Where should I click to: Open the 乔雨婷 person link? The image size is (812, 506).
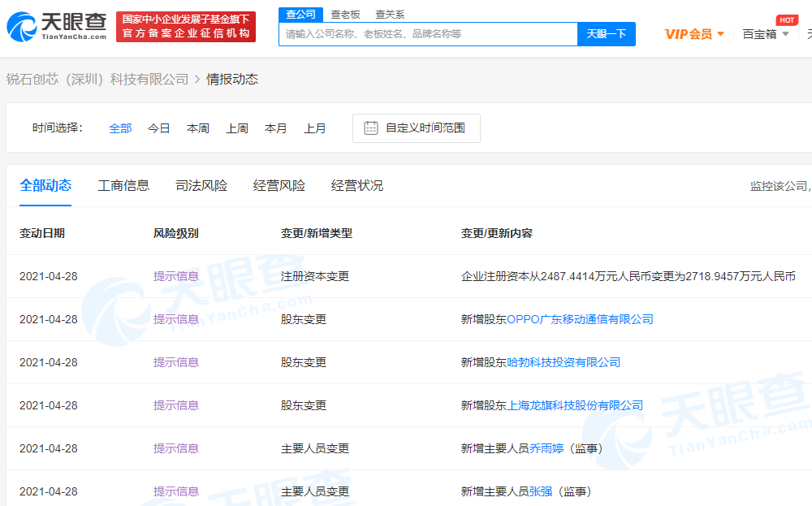click(546, 448)
